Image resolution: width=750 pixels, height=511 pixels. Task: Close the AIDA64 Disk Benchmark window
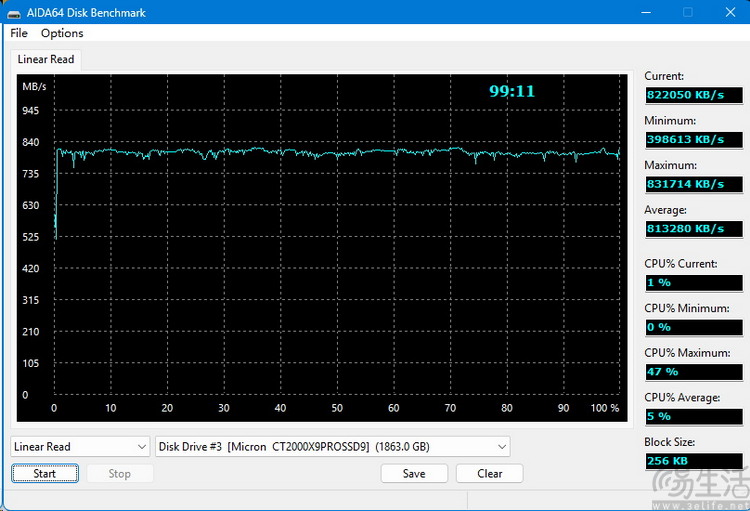point(727,12)
